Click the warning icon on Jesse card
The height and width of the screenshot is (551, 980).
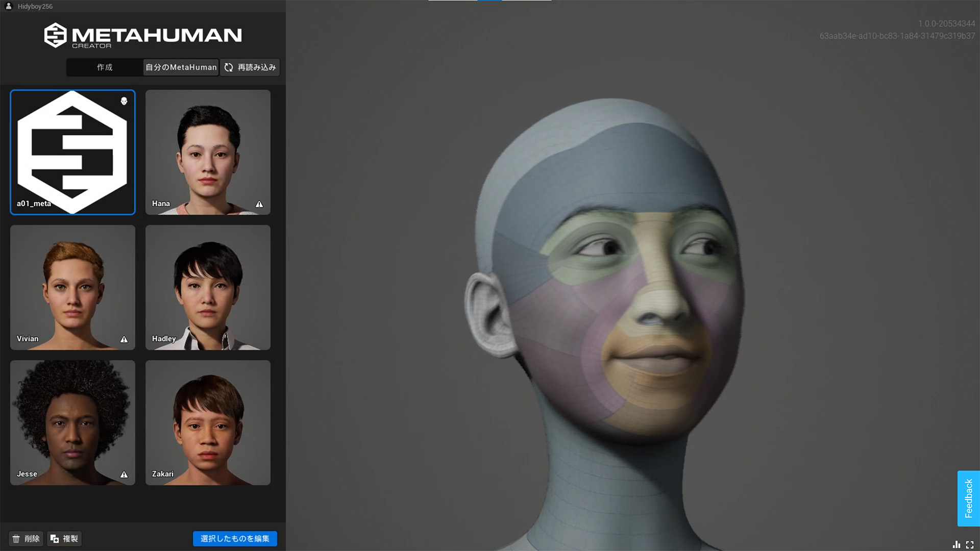pos(124,474)
